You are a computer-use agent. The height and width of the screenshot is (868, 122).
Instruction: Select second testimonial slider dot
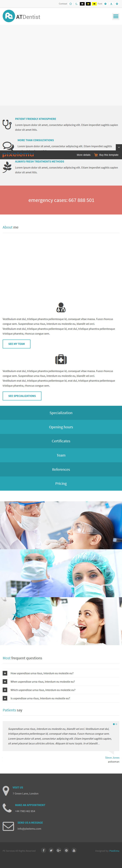pyautogui.click(x=116, y=724)
